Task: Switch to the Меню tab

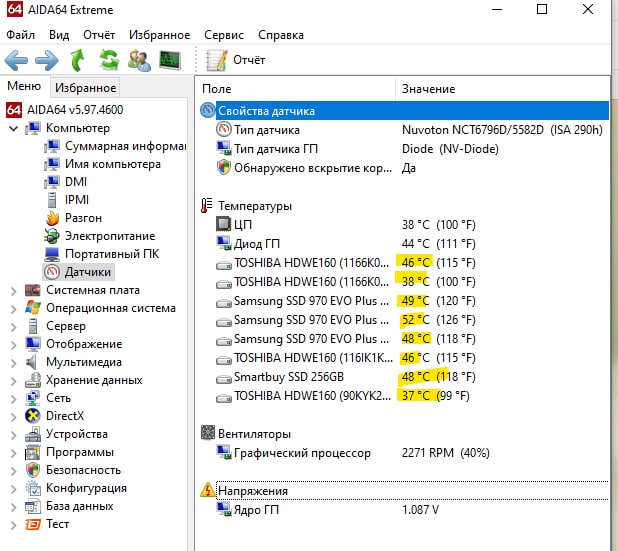Action: [24, 86]
